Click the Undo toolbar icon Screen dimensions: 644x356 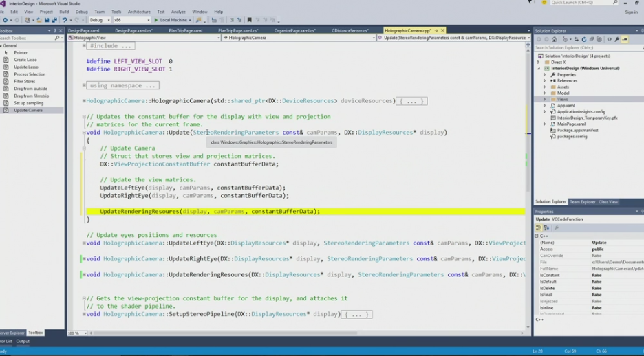pyautogui.click(x=64, y=20)
